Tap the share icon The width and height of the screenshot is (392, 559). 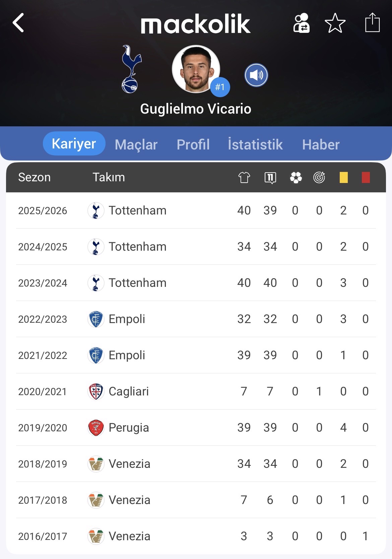pyautogui.click(x=372, y=23)
